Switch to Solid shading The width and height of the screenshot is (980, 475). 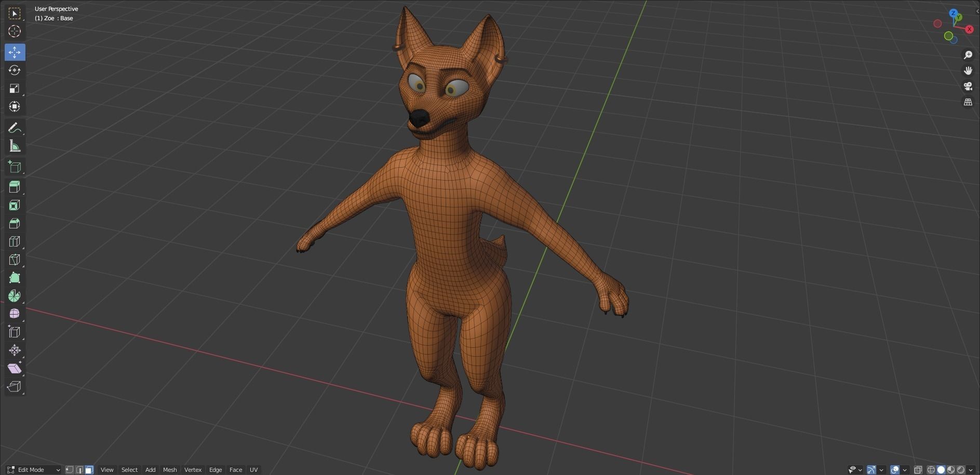941,470
